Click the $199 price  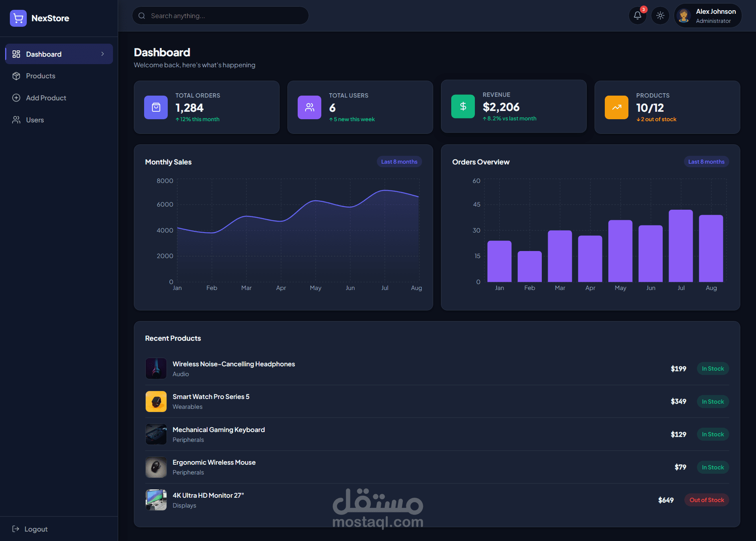678,369
